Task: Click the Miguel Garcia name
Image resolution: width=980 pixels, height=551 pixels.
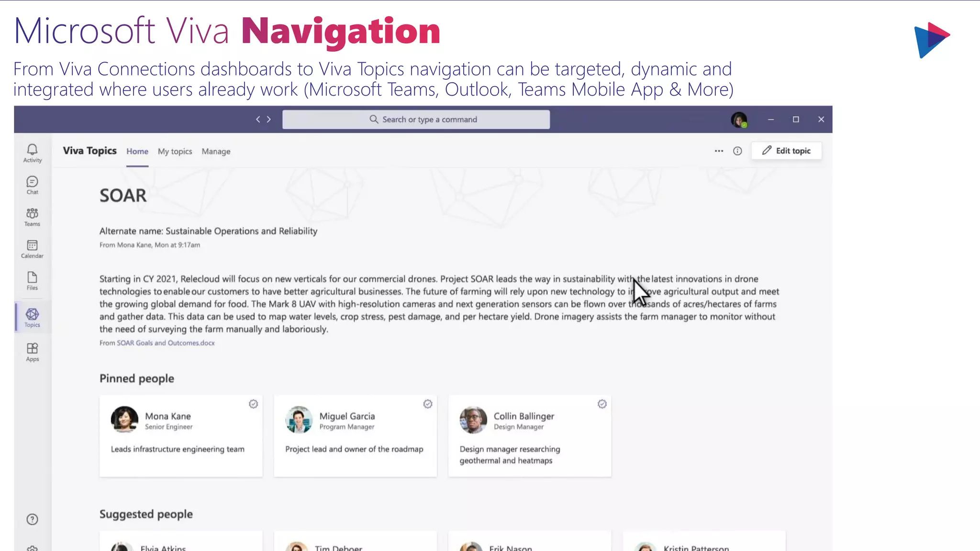Action: click(x=347, y=416)
